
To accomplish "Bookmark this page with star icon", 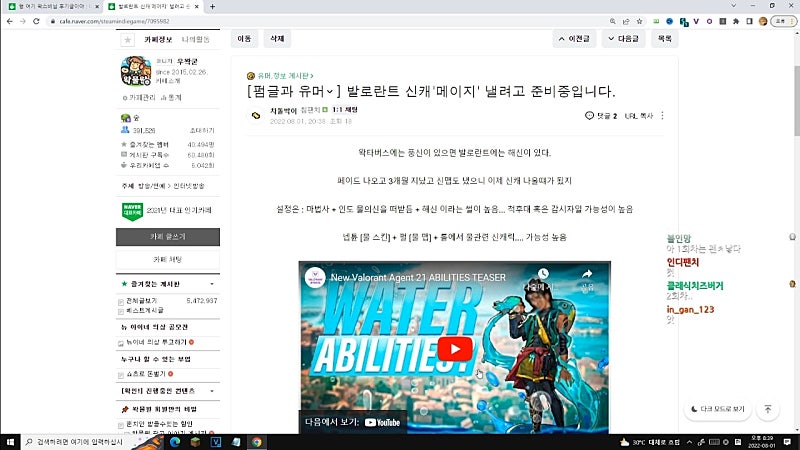I will [639, 21].
